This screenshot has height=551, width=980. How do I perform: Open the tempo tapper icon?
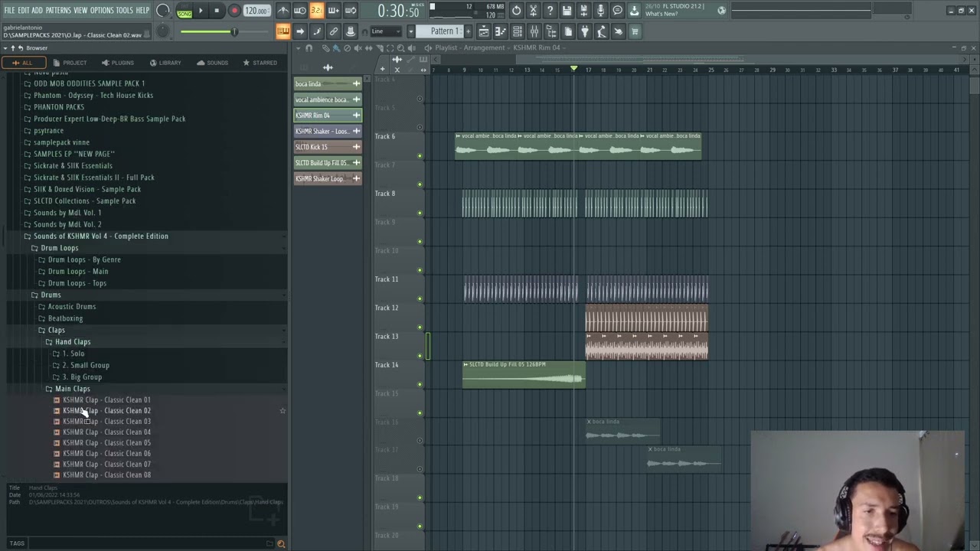point(601,31)
